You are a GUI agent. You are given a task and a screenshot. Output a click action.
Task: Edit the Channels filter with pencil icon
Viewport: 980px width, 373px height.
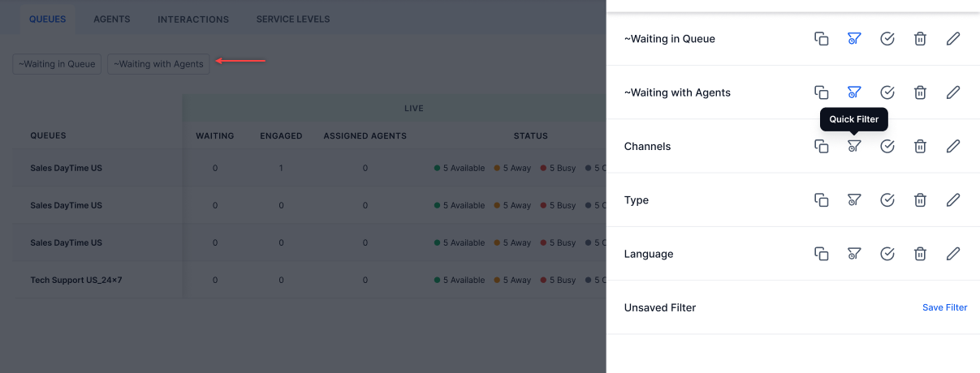tap(953, 146)
